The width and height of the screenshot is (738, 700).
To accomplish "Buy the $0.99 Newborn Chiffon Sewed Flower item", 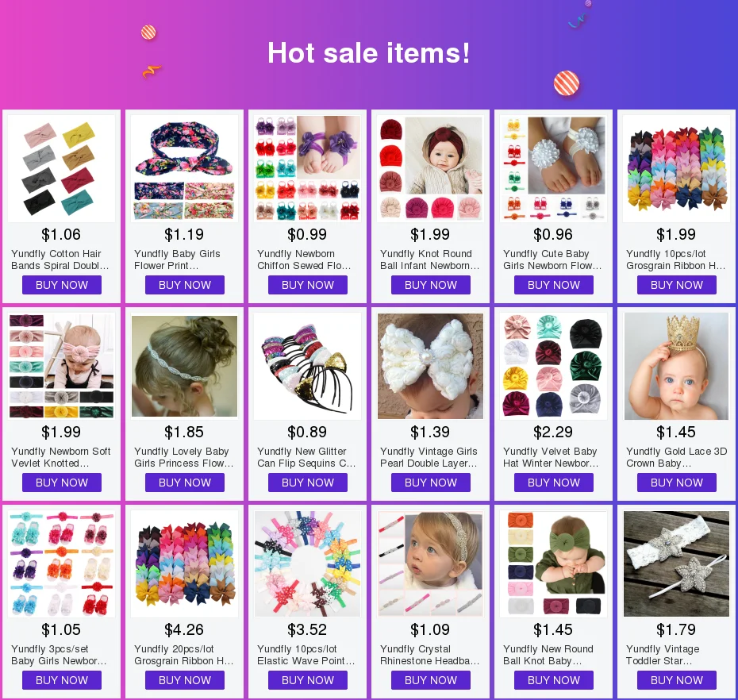I will pos(307,285).
